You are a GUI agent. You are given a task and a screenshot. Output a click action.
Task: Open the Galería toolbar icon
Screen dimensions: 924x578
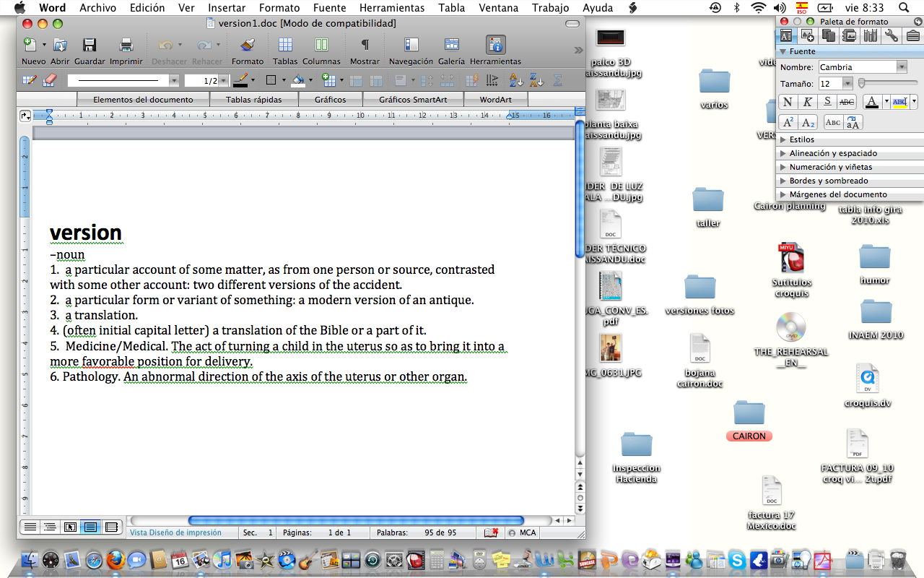tap(451, 46)
